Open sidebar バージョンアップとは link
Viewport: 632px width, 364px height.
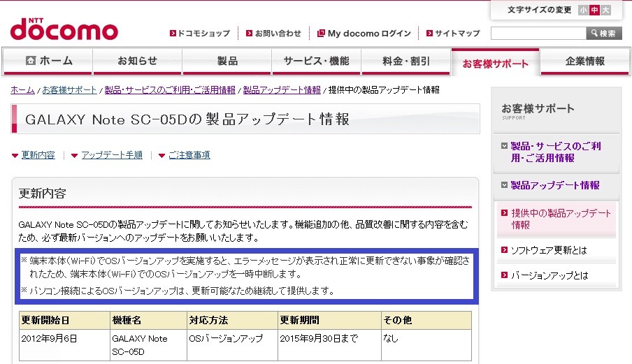pos(550,275)
